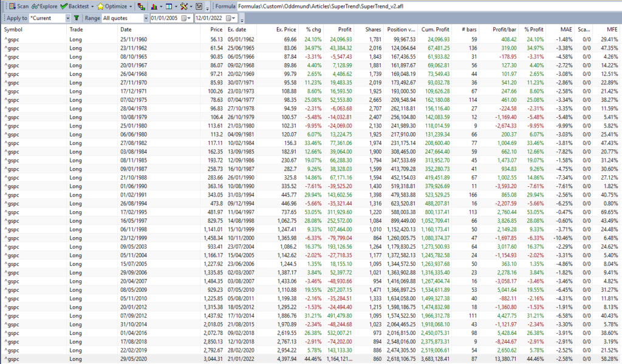Viewport: 622px width, 364px height.
Task: Launch Optimize via the yellow star icon
Action: 101,6
